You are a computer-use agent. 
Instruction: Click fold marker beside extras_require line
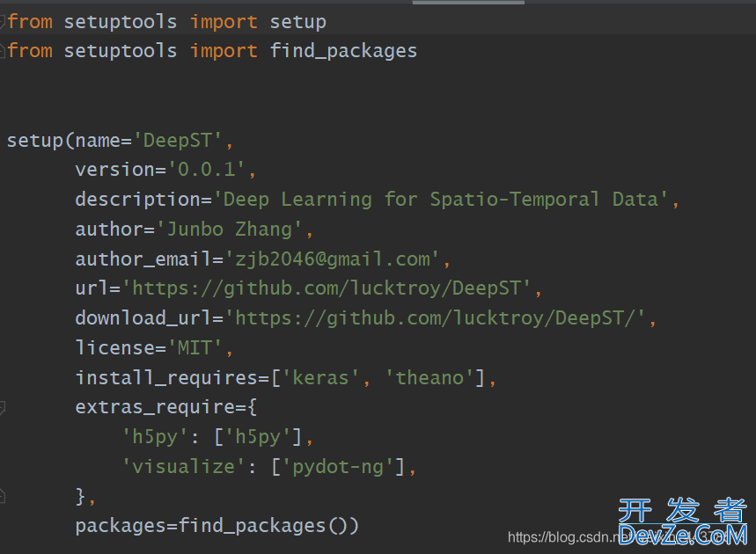(x=2, y=408)
